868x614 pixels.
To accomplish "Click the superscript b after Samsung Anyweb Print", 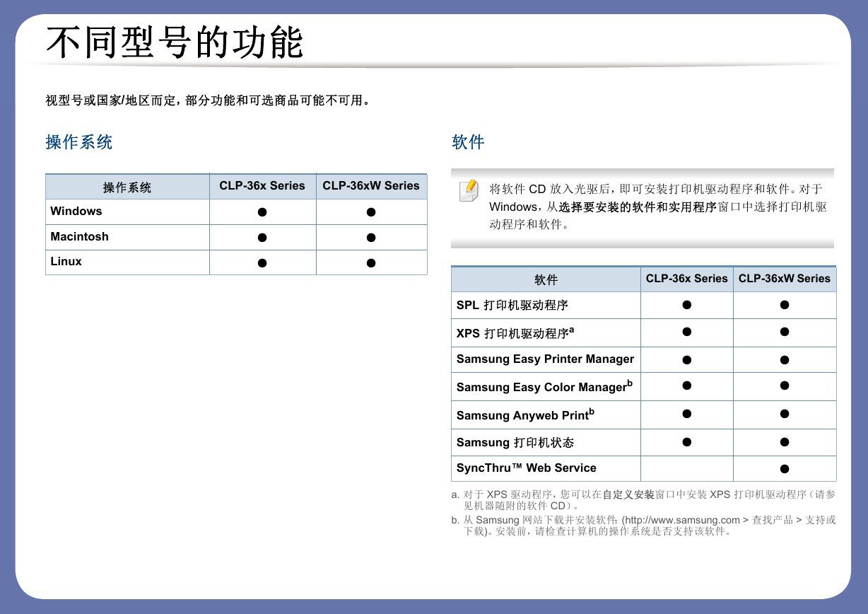I will pos(592,412).
